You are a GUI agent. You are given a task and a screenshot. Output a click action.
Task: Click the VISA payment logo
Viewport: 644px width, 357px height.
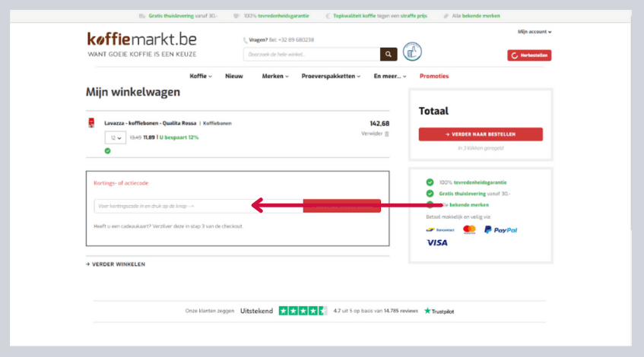437,243
